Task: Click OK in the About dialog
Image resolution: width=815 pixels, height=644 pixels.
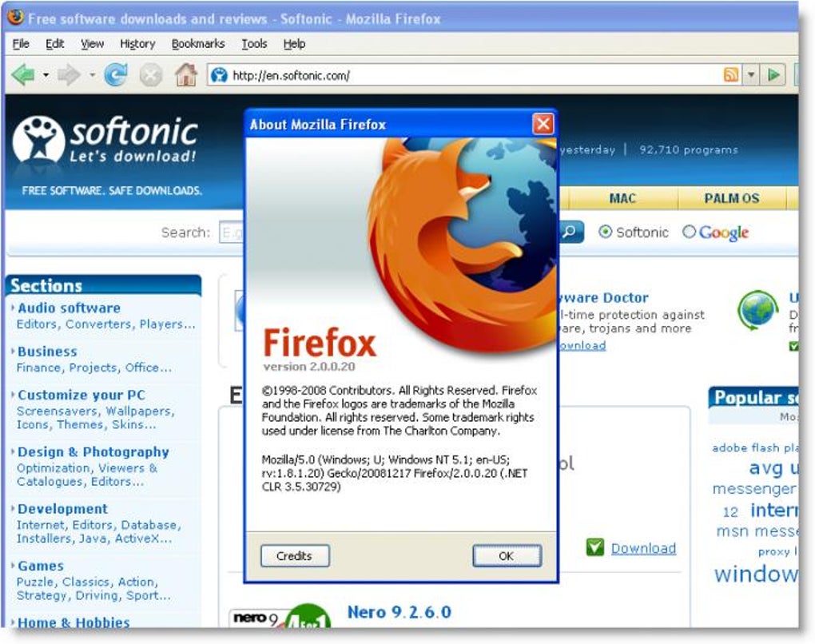Action: (x=507, y=555)
